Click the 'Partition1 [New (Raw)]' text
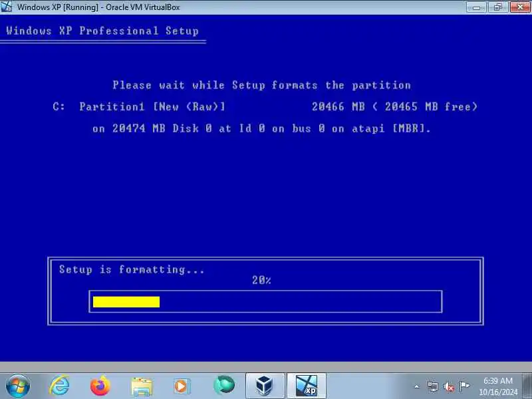Screen dimensions: 532x399 [152, 106]
